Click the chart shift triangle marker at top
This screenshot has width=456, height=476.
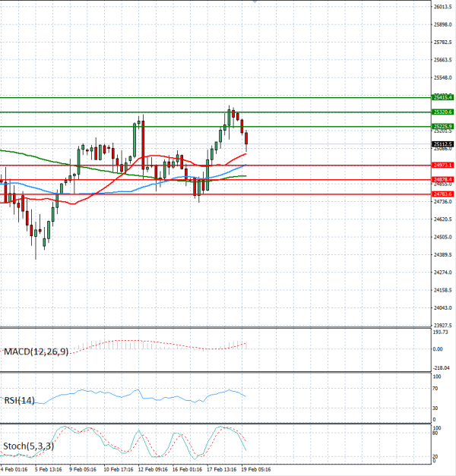point(255,2)
